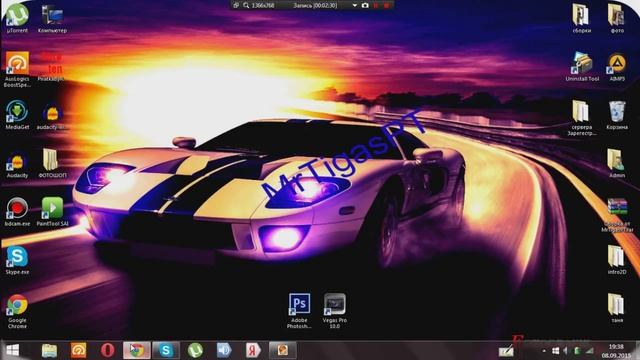Screen dimensions: 640x360
Task: Open the touch keyboard tray icon
Action: pyautogui.click(x=506, y=351)
